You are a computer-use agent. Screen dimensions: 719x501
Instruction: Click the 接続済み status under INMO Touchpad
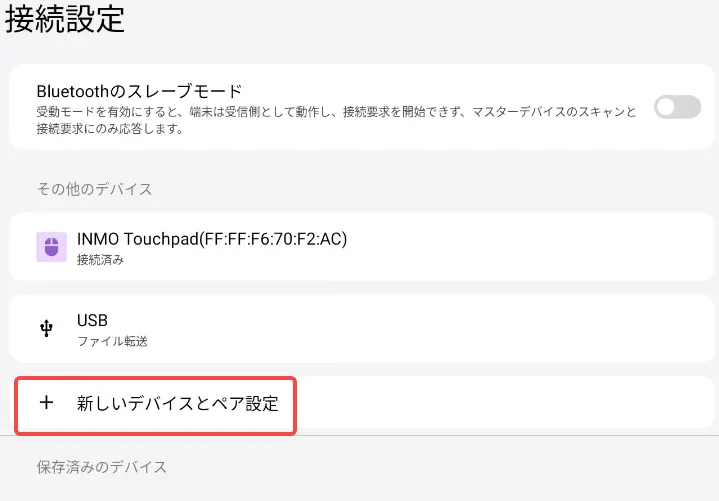click(100, 260)
